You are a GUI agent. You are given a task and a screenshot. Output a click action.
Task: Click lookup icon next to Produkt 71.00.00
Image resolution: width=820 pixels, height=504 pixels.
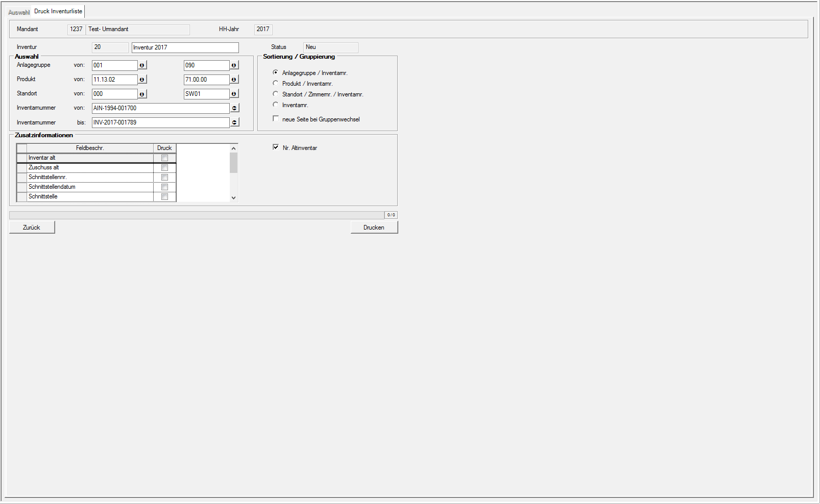pos(234,80)
